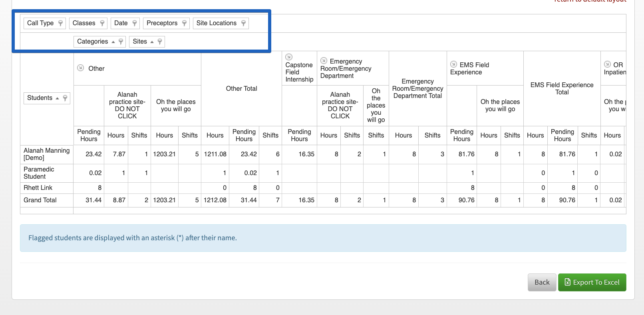This screenshot has height=315, width=644.
Task: Export the report to Excel
Action: pyautogui.click(x=592, y=282)
